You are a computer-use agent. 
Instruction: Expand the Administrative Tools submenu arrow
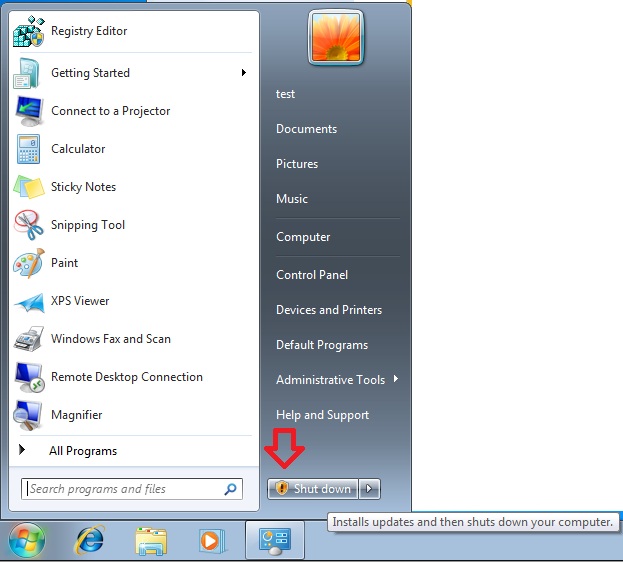click(x=396, y=379)
